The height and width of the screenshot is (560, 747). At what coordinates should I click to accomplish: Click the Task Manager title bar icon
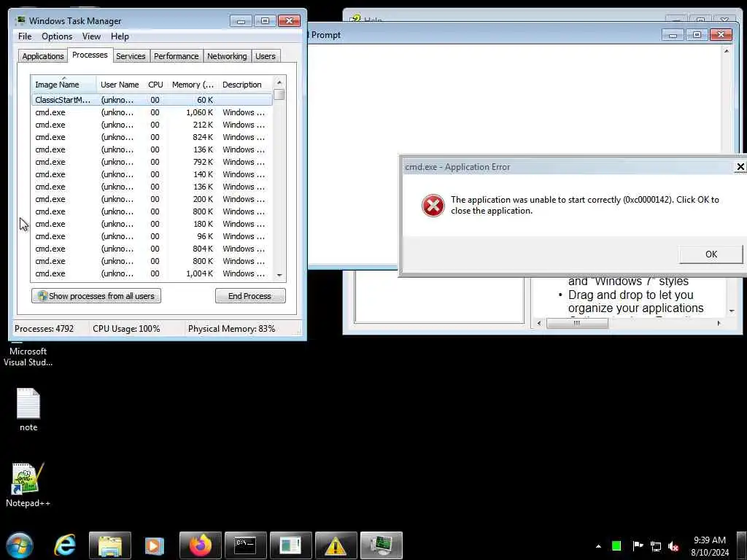pos(20,20)
